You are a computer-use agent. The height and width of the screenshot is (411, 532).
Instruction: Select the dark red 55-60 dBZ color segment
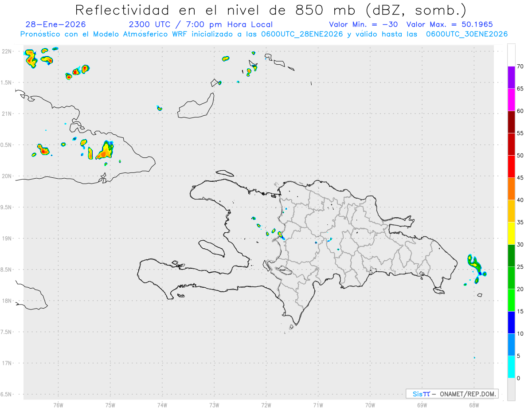(x=511, y=122)
